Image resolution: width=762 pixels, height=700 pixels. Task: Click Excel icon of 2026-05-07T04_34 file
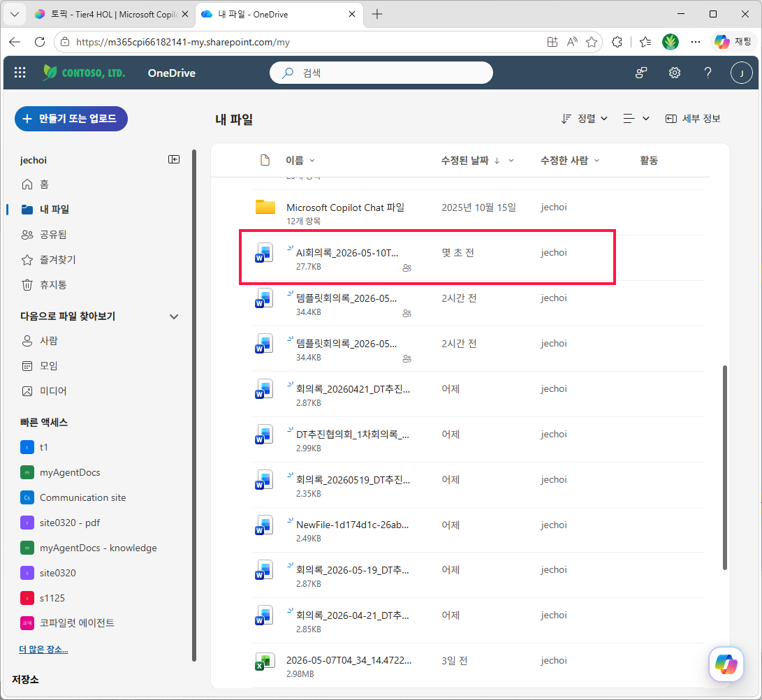[x=265, y=661]
